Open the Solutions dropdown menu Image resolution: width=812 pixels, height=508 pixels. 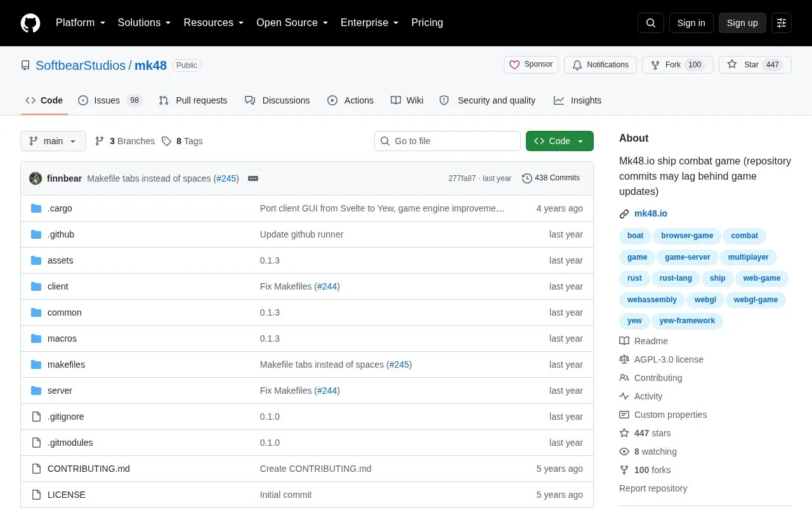(144, 23)
